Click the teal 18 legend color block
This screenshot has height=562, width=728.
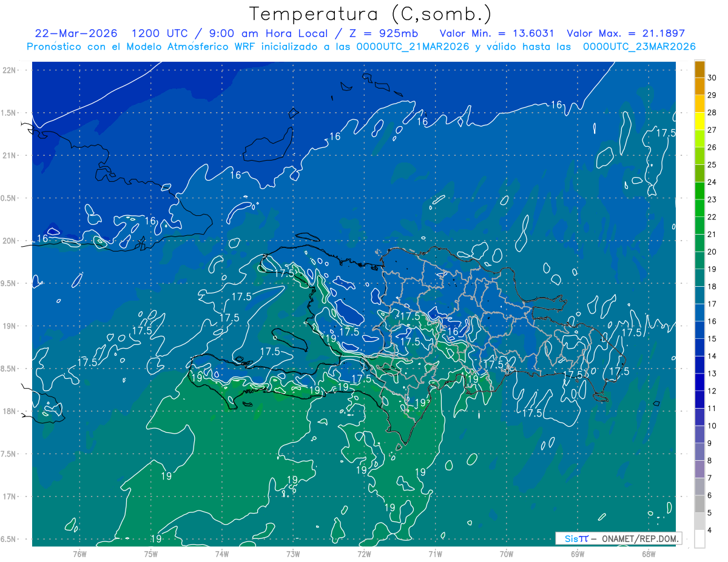699,278
